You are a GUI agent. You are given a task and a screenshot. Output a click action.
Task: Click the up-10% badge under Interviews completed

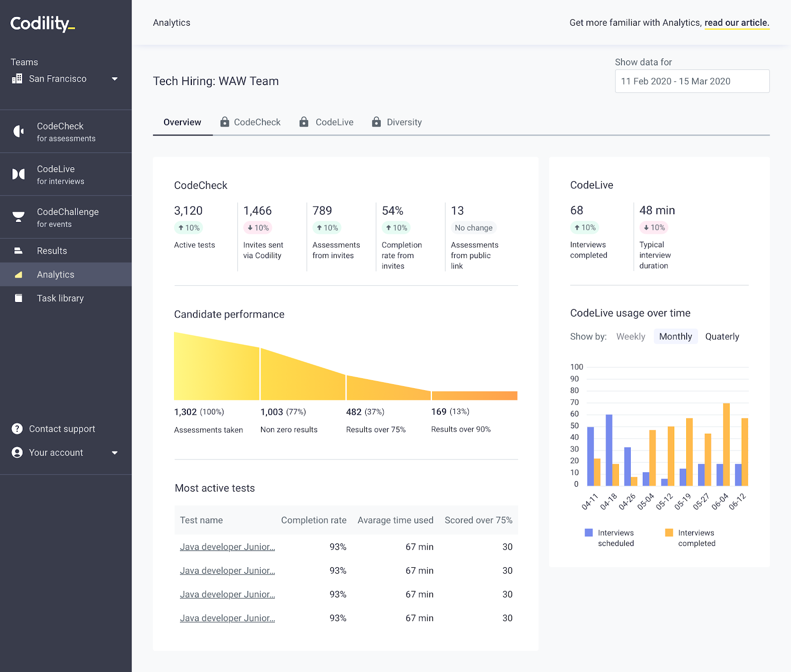584,227
